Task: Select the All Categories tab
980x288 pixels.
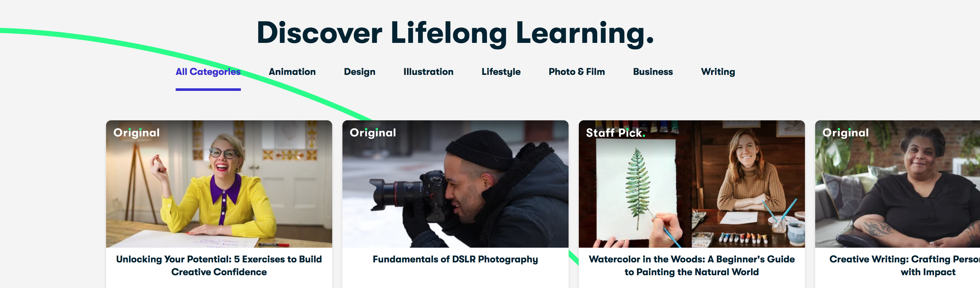Action: coord(208,72)
